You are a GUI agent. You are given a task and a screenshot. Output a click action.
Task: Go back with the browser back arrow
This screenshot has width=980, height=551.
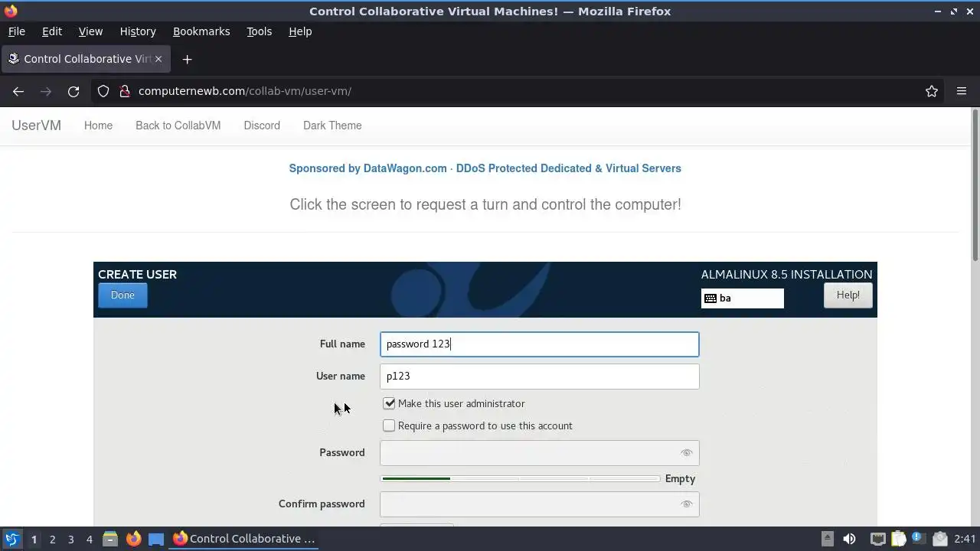[18, 91]
